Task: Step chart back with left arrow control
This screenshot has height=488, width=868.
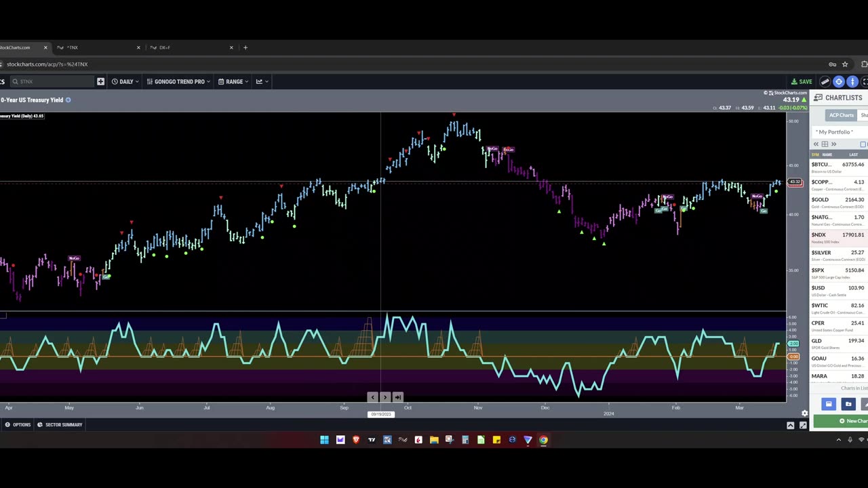Action: coord(372,397)
